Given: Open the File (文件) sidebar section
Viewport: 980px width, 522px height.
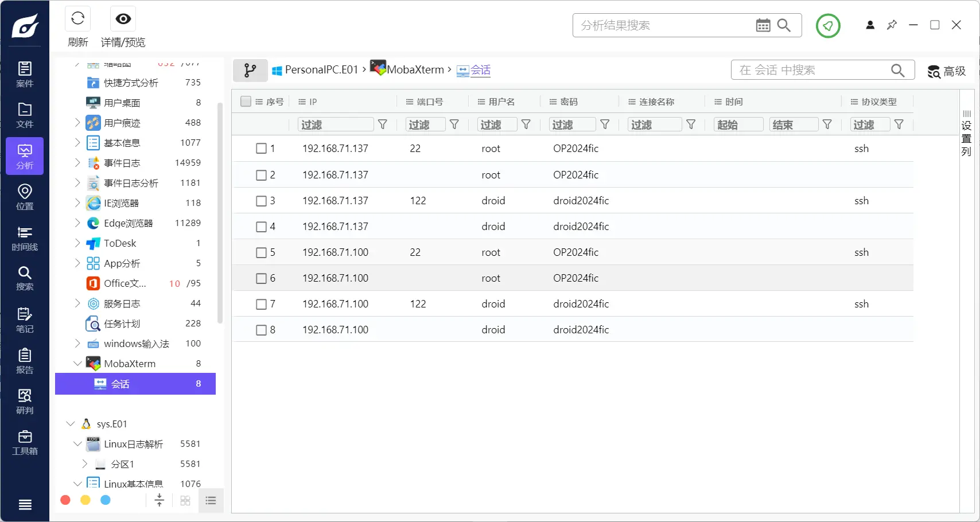Looking at the screenshot, I should click(25, 115).
